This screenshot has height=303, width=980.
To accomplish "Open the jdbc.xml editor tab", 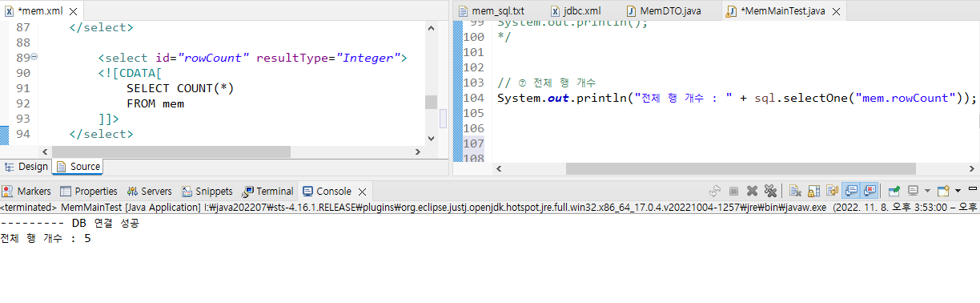I will coord(576,10).
